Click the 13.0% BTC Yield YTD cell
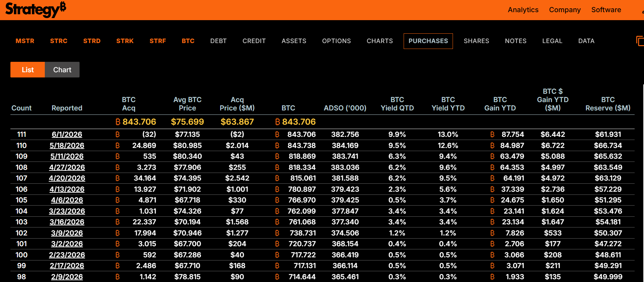 point(448,134)
